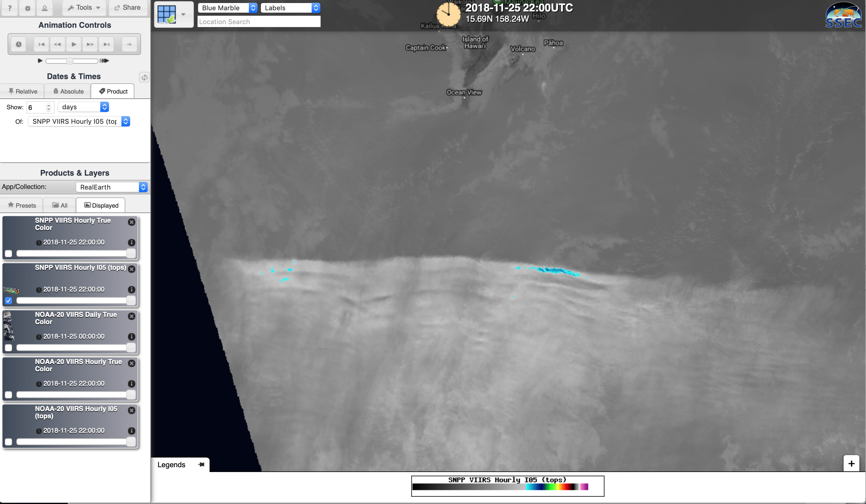This screenshot has width=866, height=504.
Task: Click the Ocean View map label
Action: pyautogui.click(x=464, y=92)
